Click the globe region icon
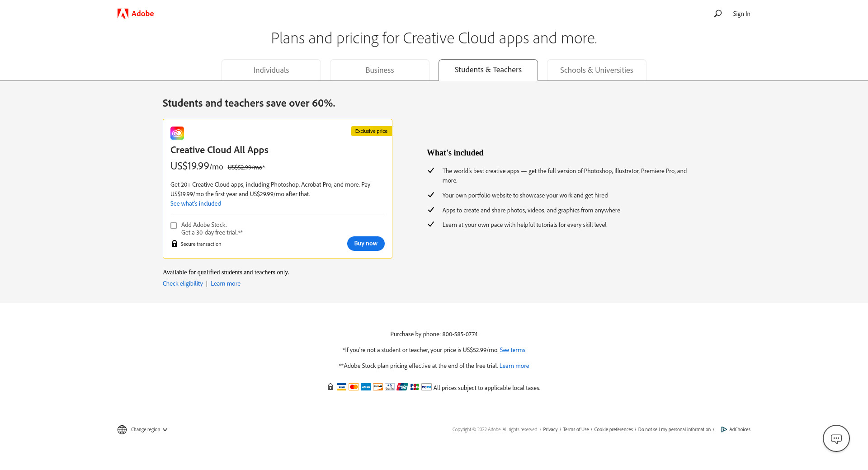The image size is (868, 470). [x=122, y=430]
